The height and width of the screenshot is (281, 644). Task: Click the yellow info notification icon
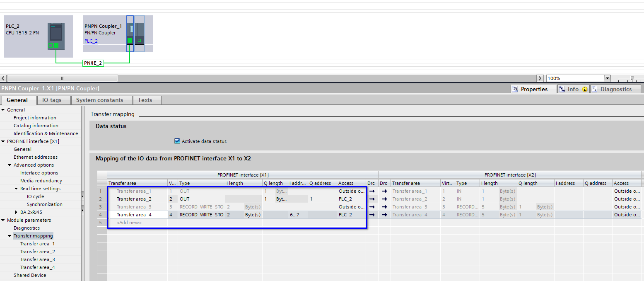pos(585,89)
